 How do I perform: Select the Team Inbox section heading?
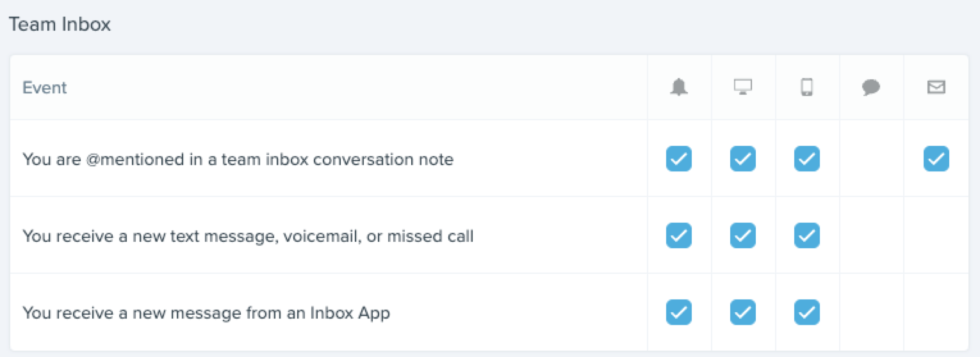pos(60,24)
